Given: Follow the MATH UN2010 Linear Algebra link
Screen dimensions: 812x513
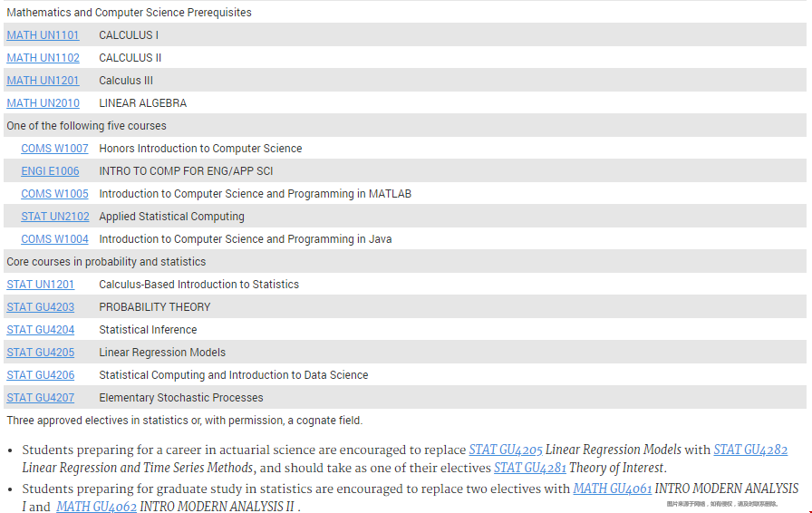Looking at the screenshot, I should (x=43, y=103).
